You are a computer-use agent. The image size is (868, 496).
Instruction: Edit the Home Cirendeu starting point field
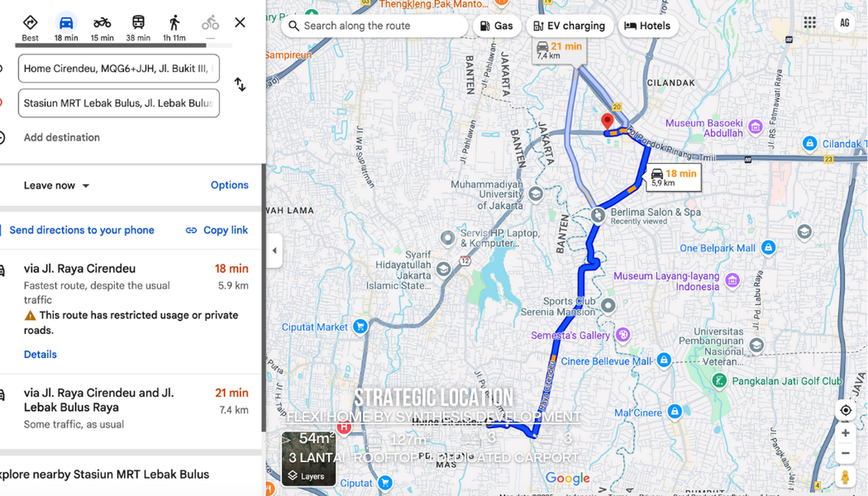click(x=119, y=68)
